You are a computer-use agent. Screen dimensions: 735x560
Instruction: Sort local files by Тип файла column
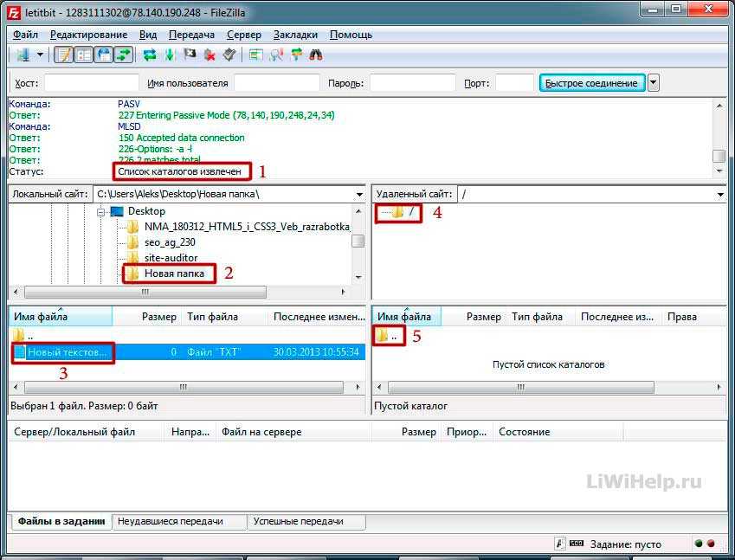point(212,317)
